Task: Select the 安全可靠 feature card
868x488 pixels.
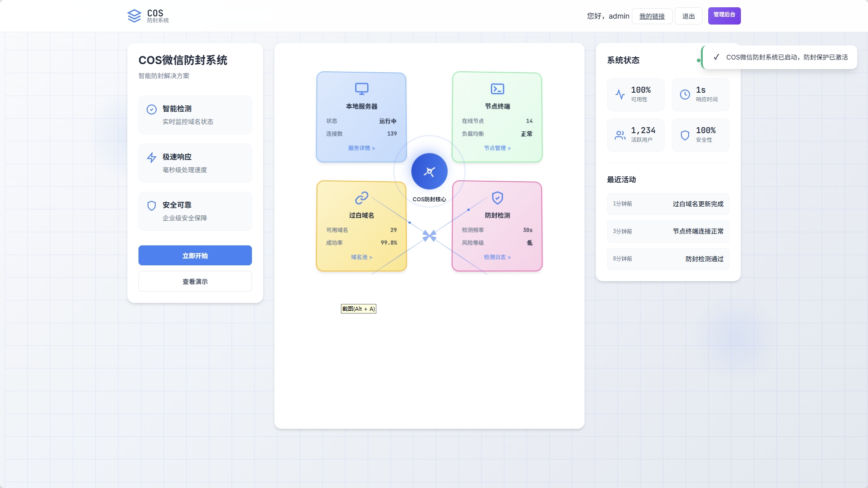Action: [x=195, y=211]
